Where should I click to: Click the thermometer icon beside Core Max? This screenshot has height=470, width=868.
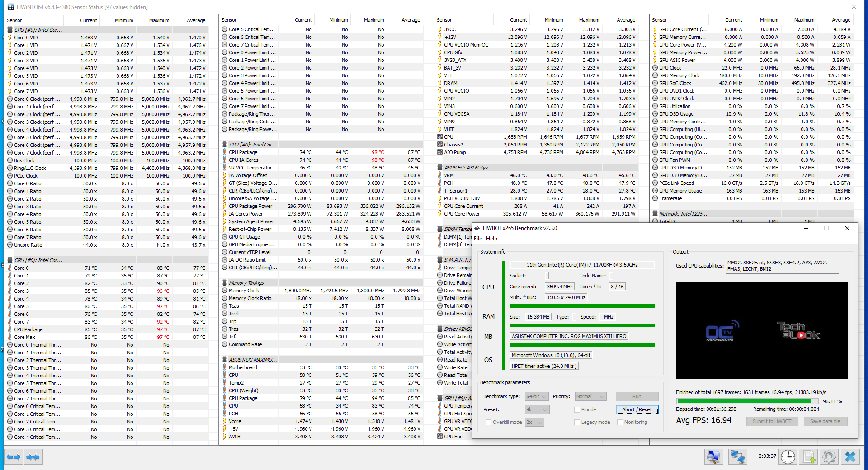tap(10, 337)
